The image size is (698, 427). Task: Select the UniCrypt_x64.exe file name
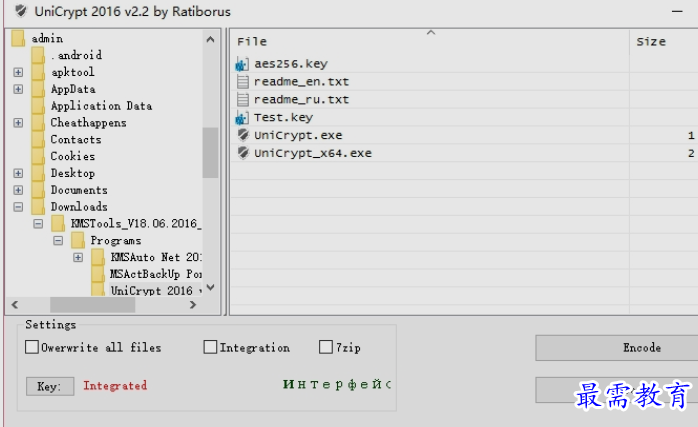(313, 153)
